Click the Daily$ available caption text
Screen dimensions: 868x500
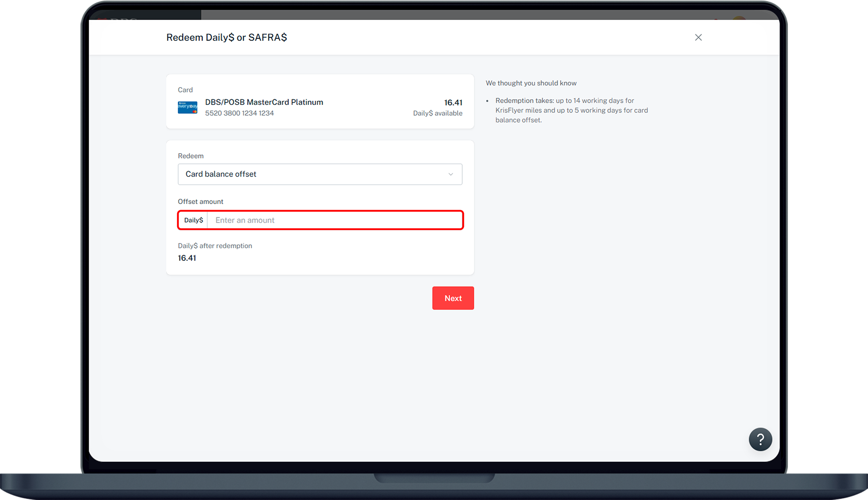click(x=437, y=113)
